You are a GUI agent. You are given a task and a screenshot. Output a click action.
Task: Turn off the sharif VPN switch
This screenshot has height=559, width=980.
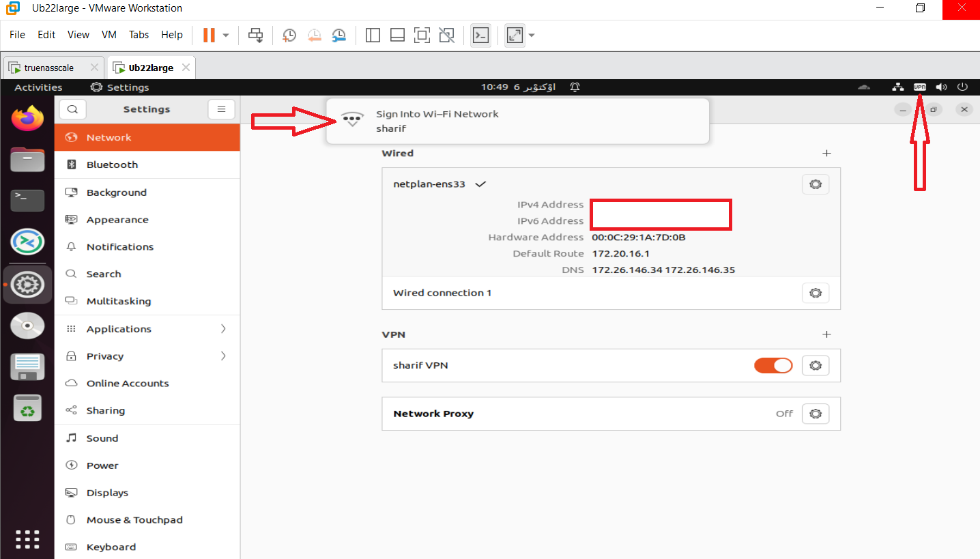[x=773, y=365]
